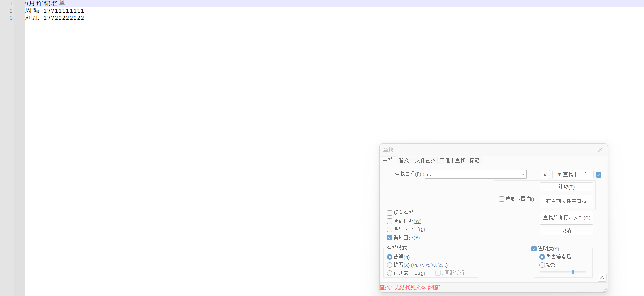Image resolution: width=644 pixels, height=296 pixels.
Task: Click the name 刘红
Action: click(32, 18)
